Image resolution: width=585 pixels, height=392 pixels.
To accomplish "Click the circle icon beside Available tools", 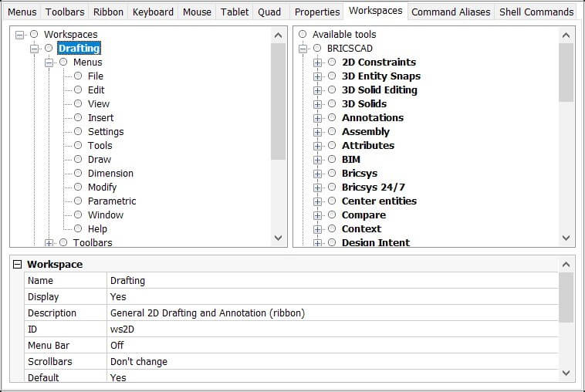I will click(x=303, y=34).
